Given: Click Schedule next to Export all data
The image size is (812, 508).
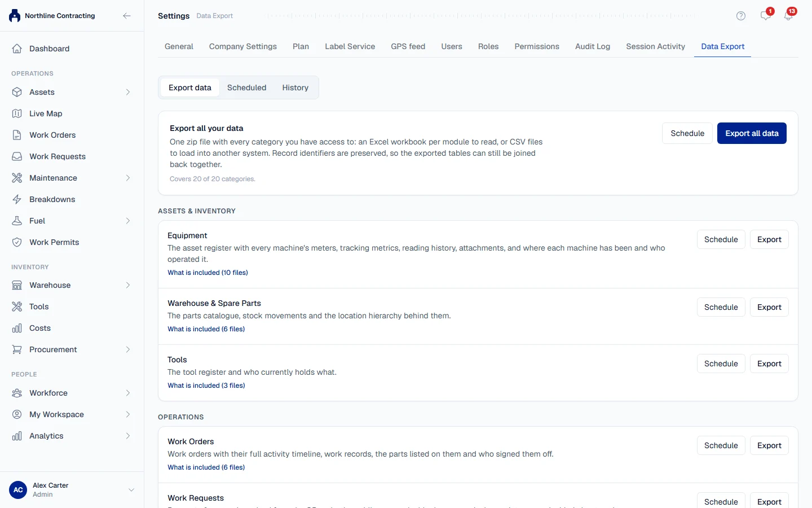Looking at the screenshot, I should [687, 133].
